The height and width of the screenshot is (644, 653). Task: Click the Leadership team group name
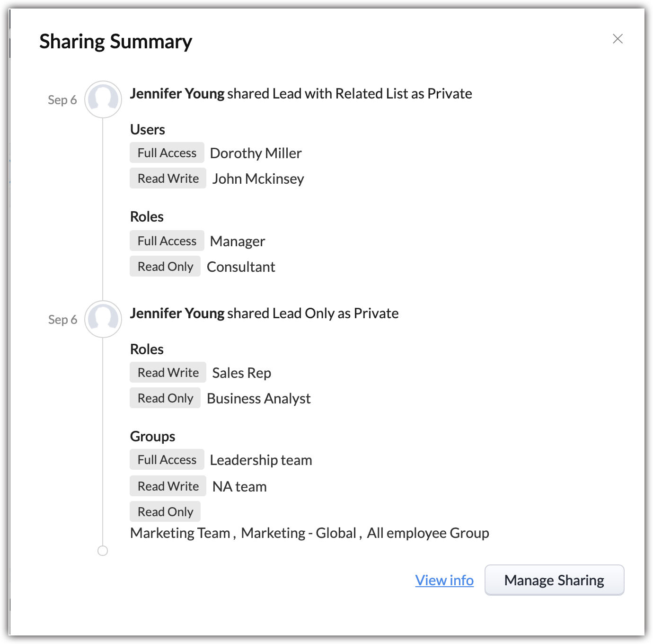[x=261, y=460]
